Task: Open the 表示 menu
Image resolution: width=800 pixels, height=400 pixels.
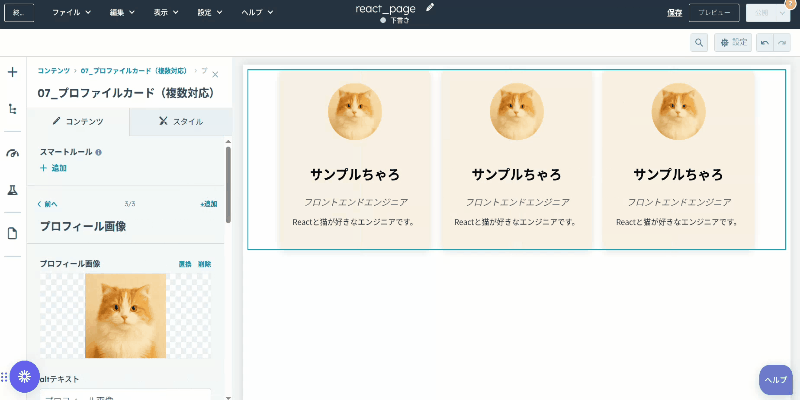Action: click(166, 13)
